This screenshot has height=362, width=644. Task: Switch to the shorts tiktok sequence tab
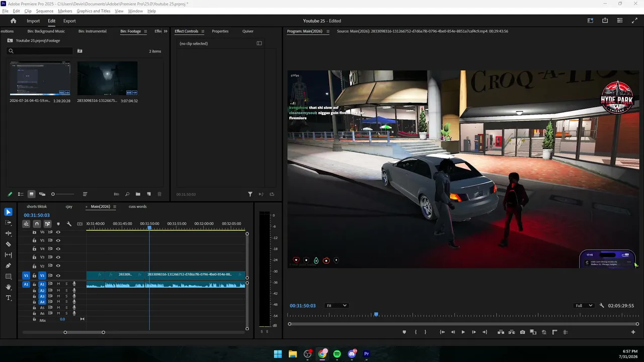(37, 207)
